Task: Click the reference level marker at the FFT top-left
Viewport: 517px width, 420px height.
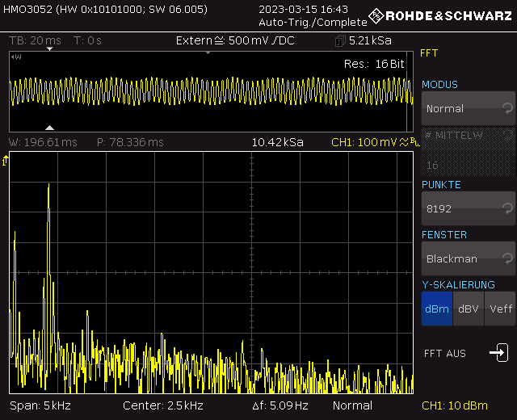Action: (x=6, y=162)
